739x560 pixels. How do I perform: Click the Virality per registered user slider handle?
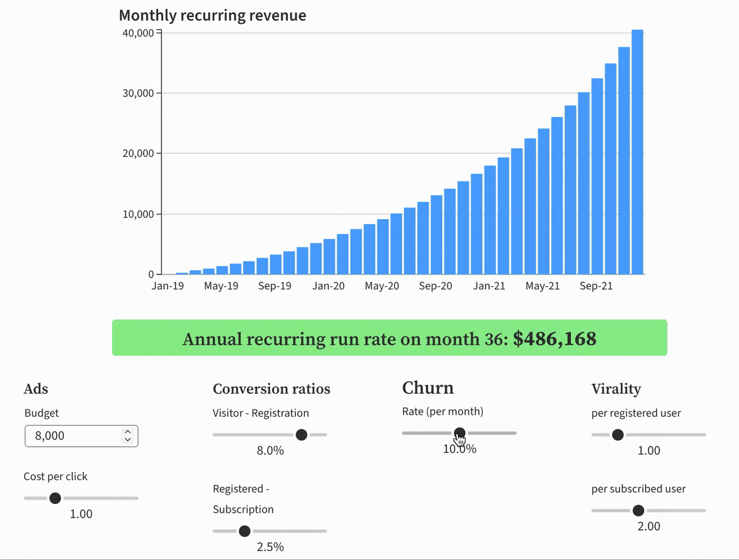pos(618,434)
